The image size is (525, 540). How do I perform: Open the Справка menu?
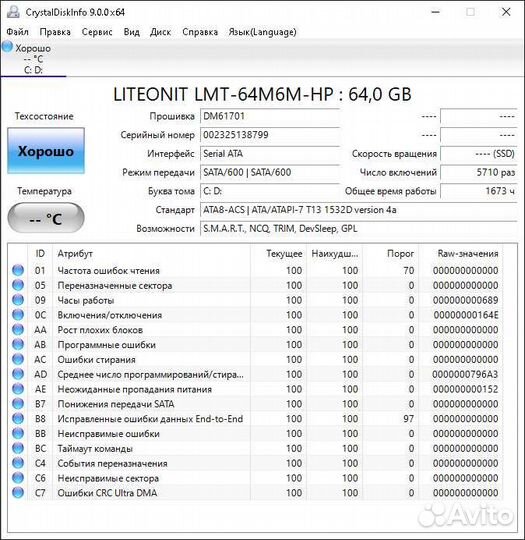[x=200, y=32]
